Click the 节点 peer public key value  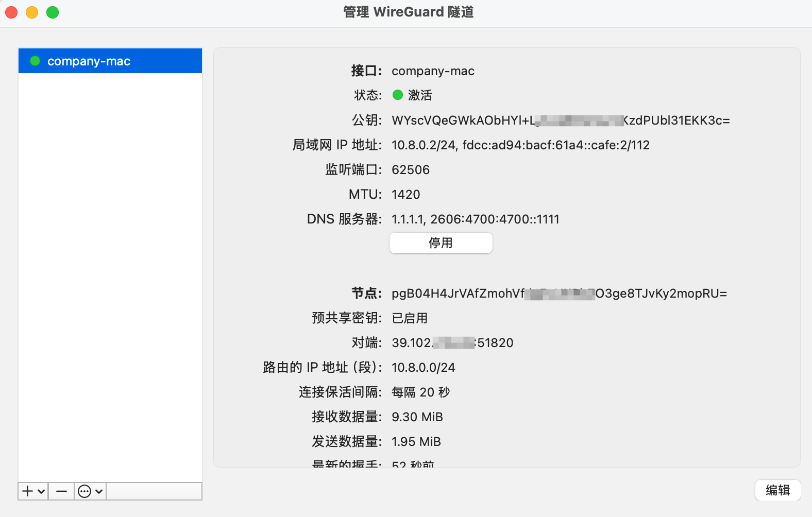(559, 294)
